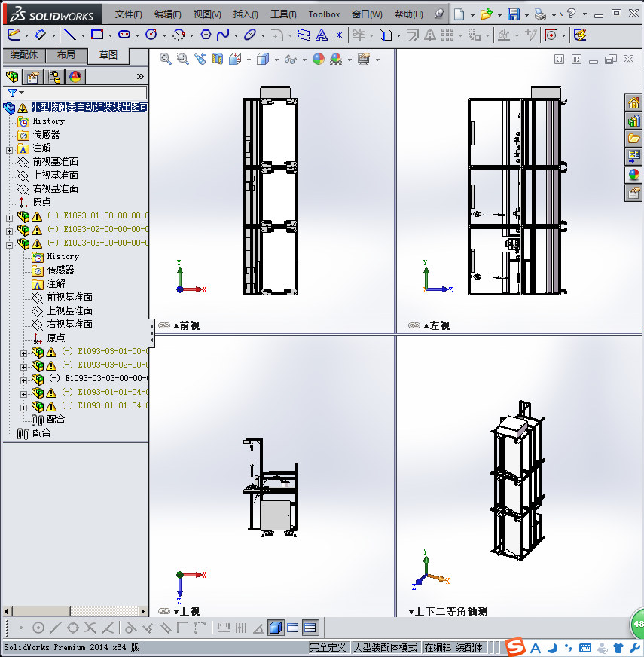Toggle the view link icon for 上视

click(x=164, y=611)
